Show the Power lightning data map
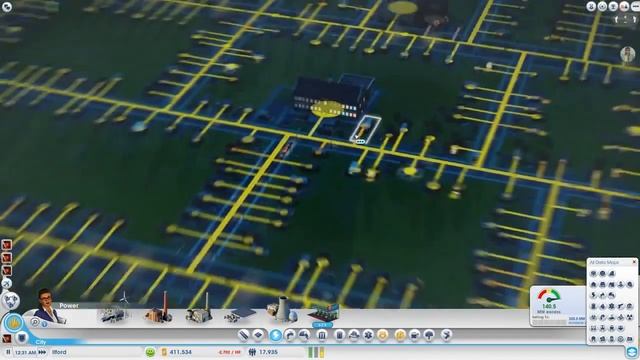Screen dimensions: 640x360 (x=594, y=295)
